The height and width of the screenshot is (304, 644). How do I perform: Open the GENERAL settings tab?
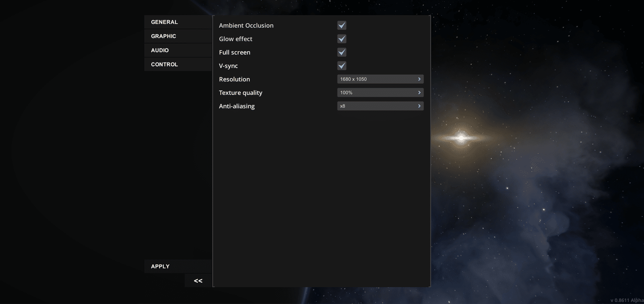click(x=178, y=22)
